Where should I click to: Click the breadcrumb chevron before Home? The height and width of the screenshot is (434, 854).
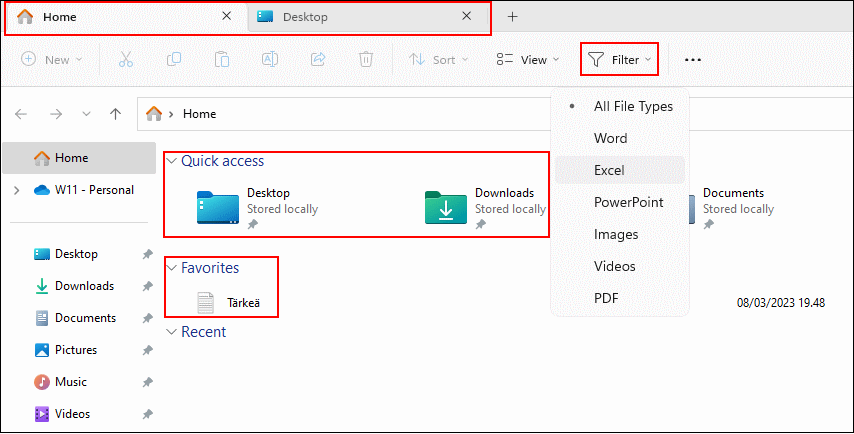(171, 114)
